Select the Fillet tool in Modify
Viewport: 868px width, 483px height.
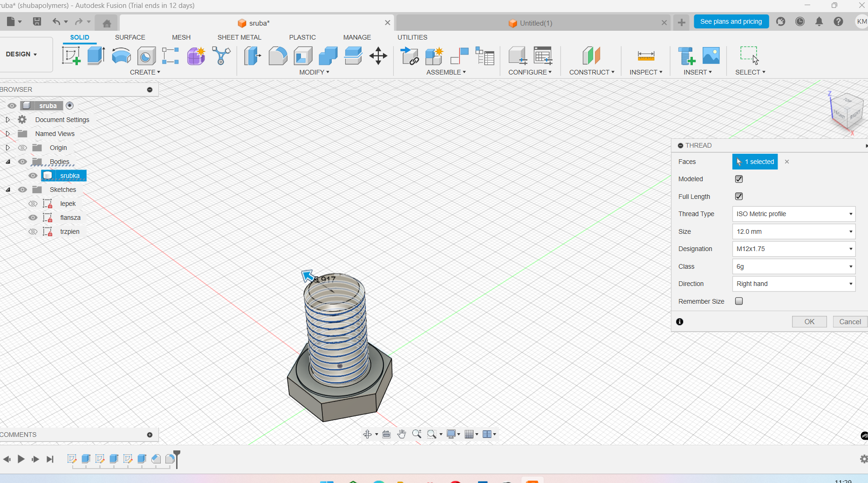(x=278, y=56)
